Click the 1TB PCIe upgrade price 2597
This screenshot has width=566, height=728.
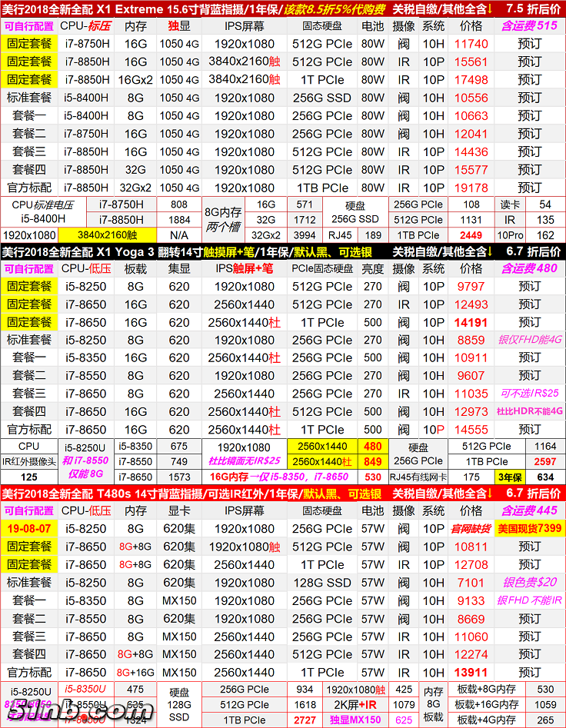tap(545, 461)
